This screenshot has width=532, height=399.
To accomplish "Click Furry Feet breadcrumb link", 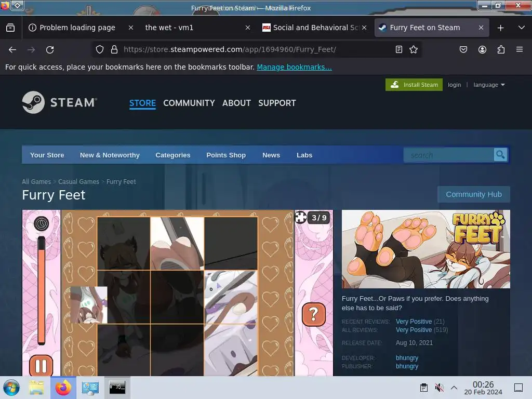I will click(x=121, y=181).
